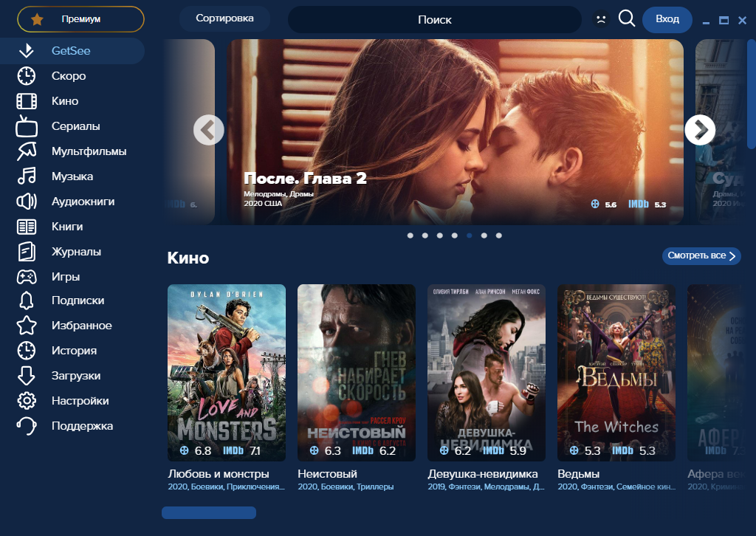Open the Сортировка dropdown

click(x=224, y=18)
